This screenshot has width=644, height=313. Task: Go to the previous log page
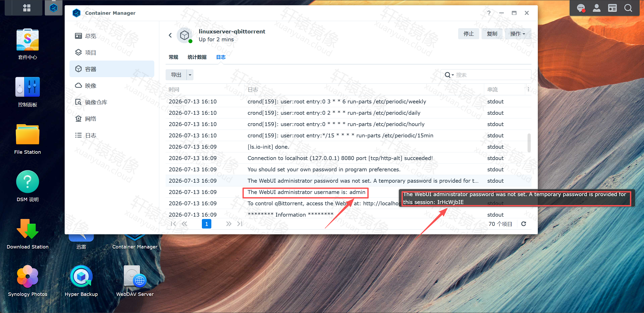(185, 224)
